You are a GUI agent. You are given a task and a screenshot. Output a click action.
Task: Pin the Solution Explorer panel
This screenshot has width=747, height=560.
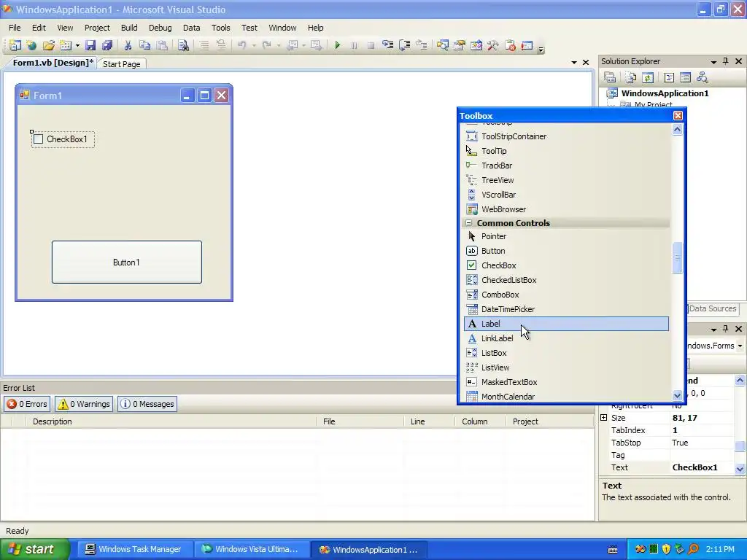click(x=726, y=61)
